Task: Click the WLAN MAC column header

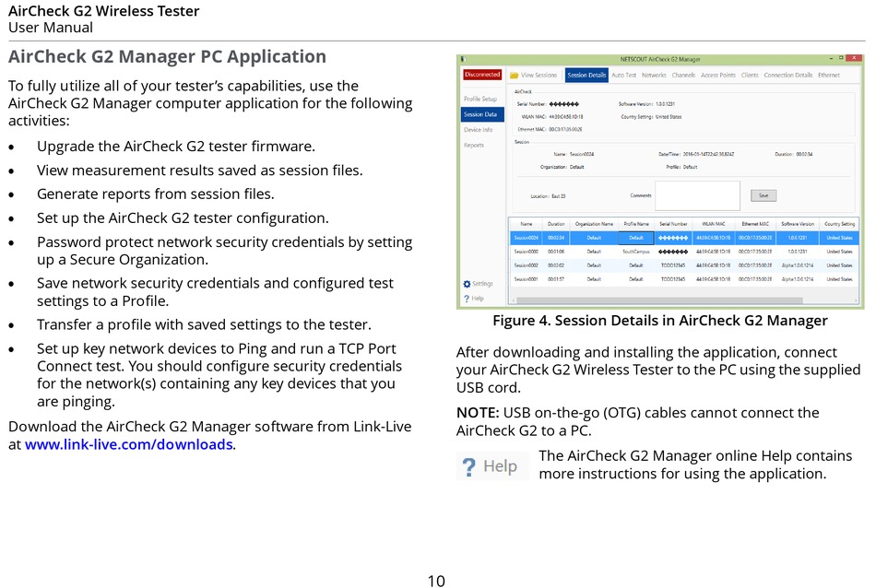Action: tap(714, 224)
